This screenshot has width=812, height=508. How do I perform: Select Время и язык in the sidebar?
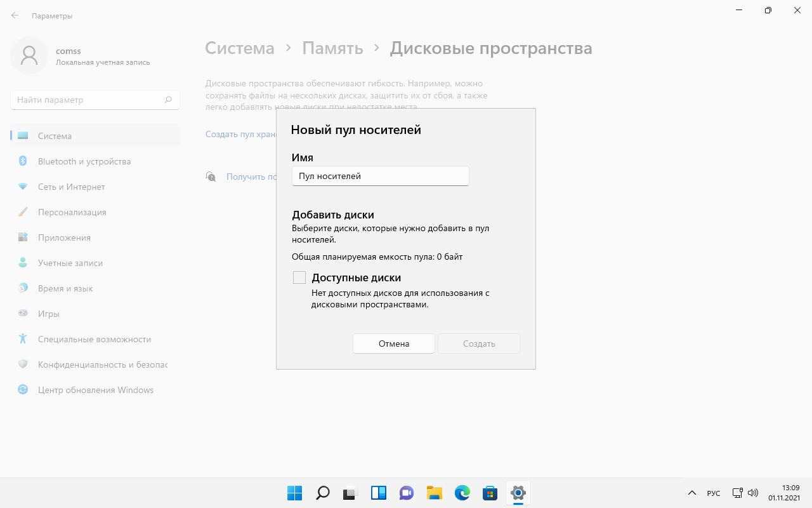[23, 288]
